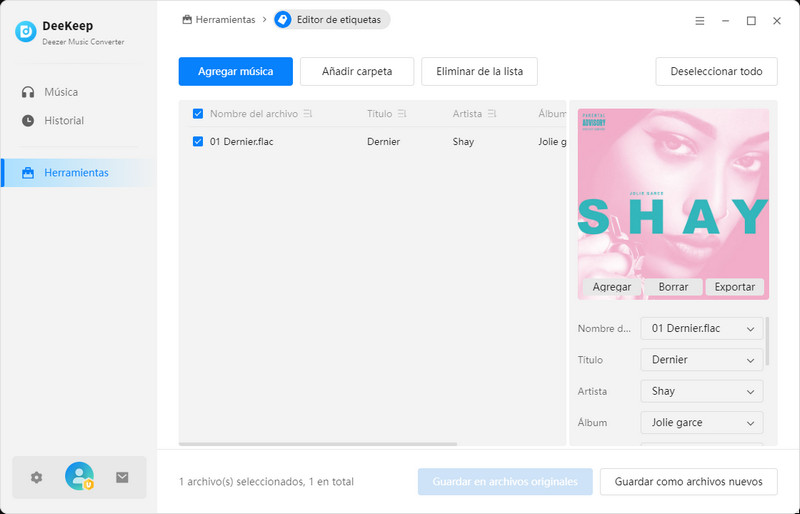800x514 pixels.
Task: Expand the Nombre d... dropdown arrow
Action: (751, 329)
